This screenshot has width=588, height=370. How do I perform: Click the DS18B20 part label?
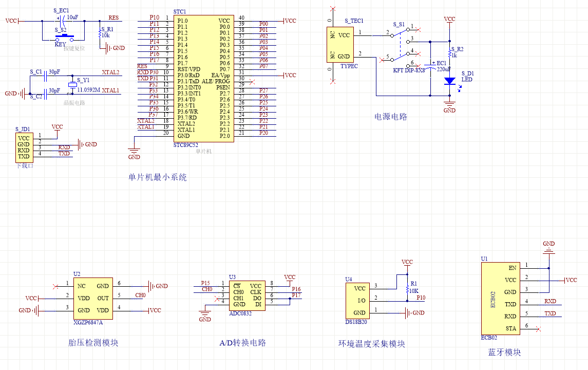tap(356, 322)
